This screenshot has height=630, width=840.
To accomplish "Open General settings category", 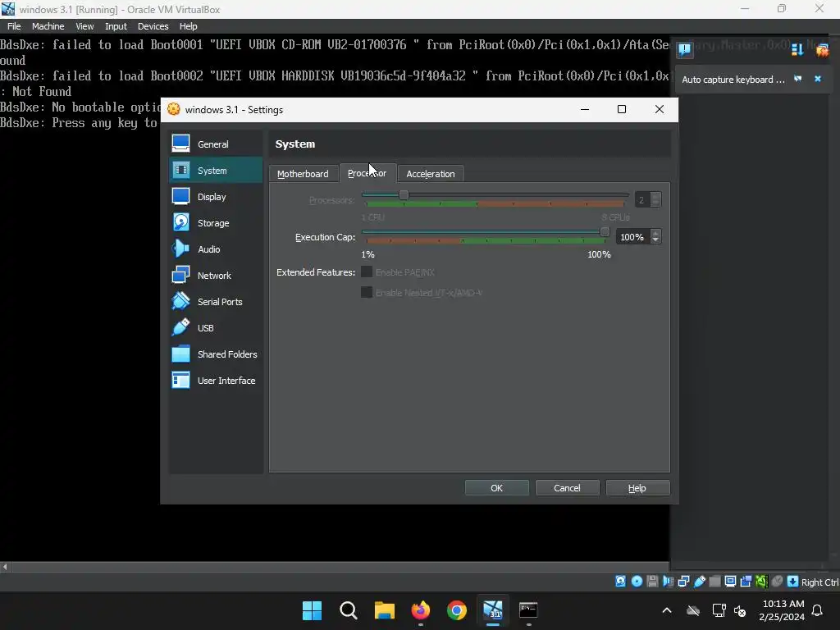I will pyautogui.click(x=216, y=144).
